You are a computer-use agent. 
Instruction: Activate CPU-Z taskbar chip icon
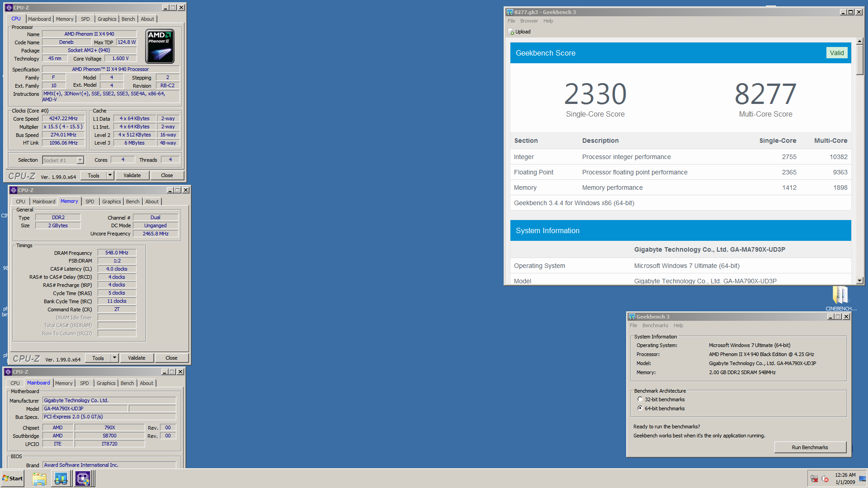click(83, 479)
